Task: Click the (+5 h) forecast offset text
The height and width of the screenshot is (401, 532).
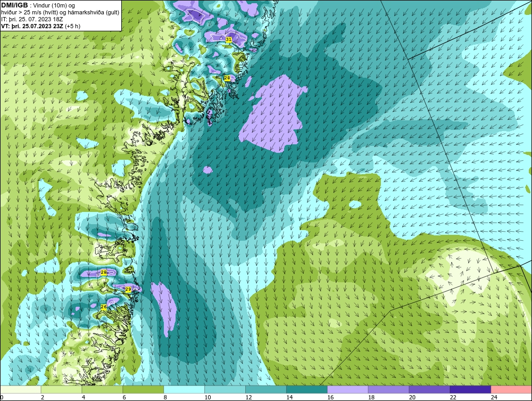Action: [72, 26]
